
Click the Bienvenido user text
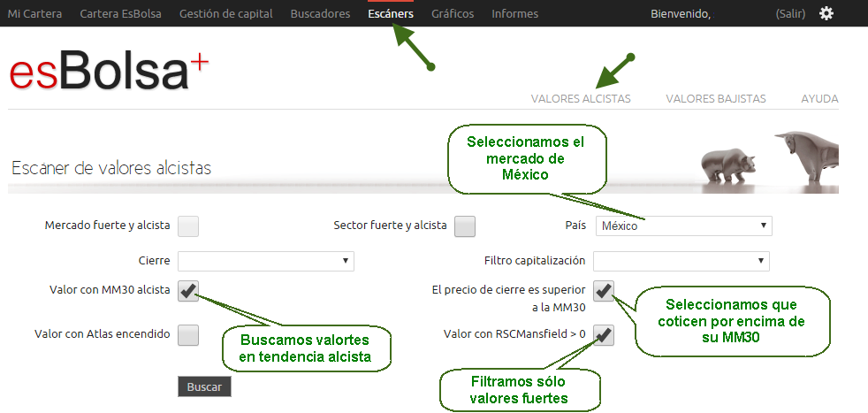click(x=681, y=14)
